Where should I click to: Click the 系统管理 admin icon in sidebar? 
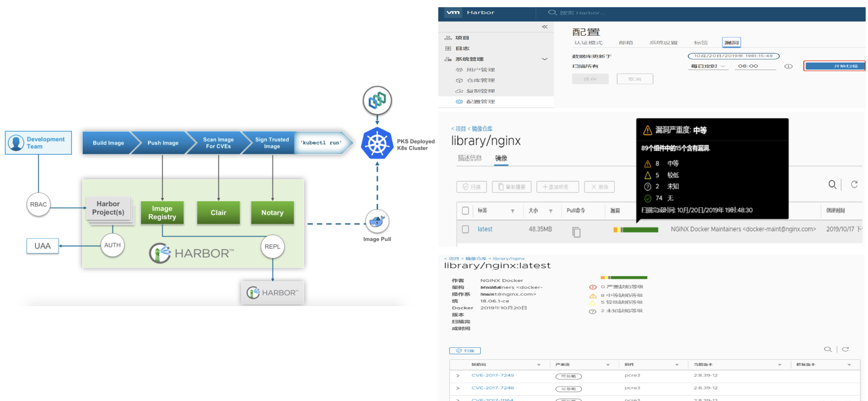(x=448, y=59)
